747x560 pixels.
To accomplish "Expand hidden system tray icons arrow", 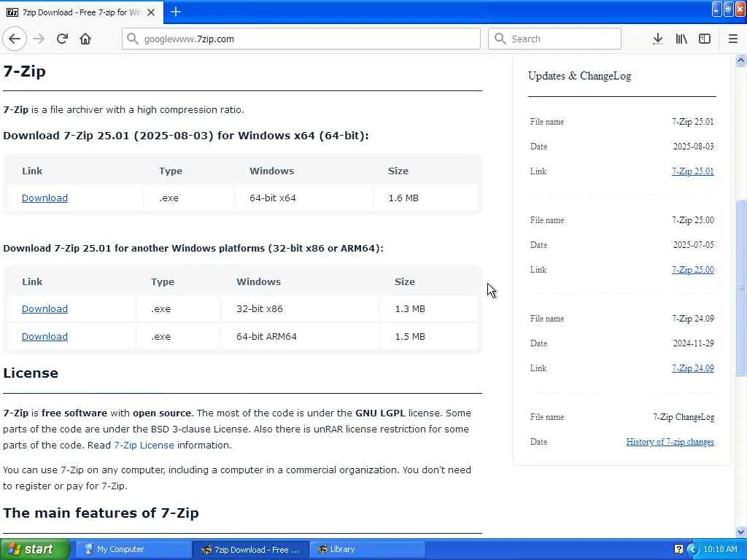I will [692, 550].
